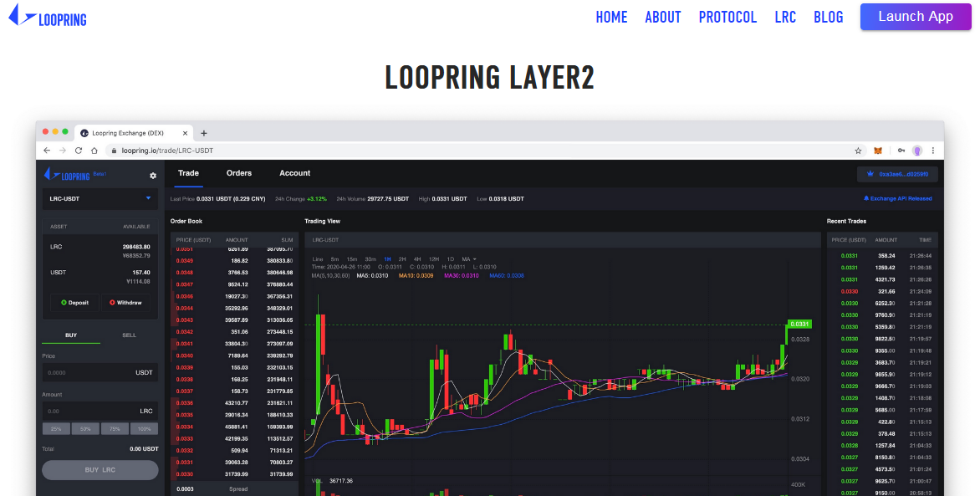Click the Deposit button
The image size is (980, 496).
[75, 303]
